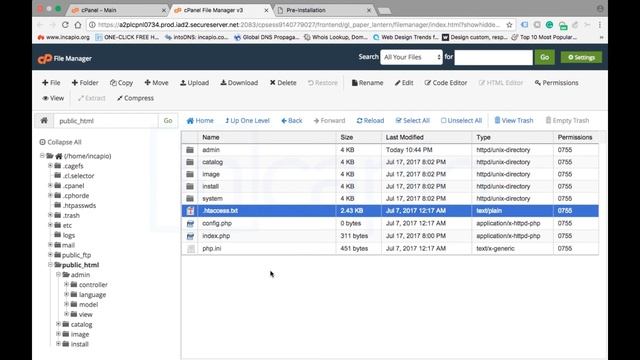Screen dimensions: 640x360
Task: Create a new Folder from the toolbar
Action: 85,83
